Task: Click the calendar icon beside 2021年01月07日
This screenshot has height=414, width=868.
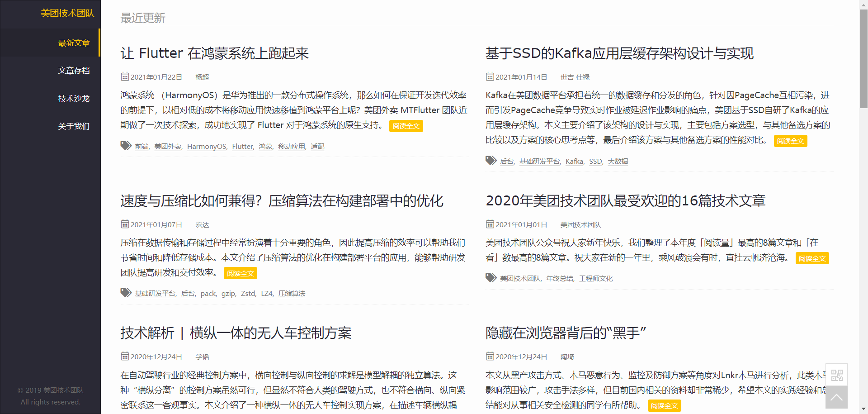Action: (125, 224)
